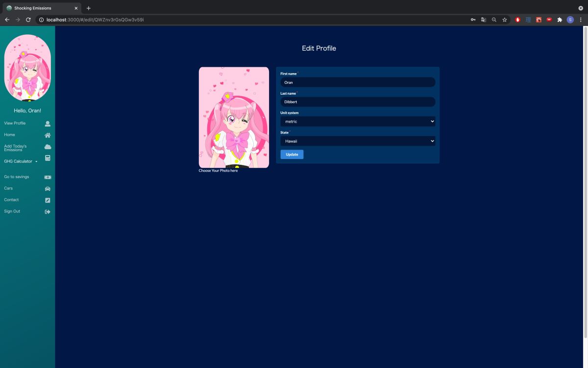Screen dimensions: 588x368
Task: Open a new browser tab
Action: coord(89,8)
